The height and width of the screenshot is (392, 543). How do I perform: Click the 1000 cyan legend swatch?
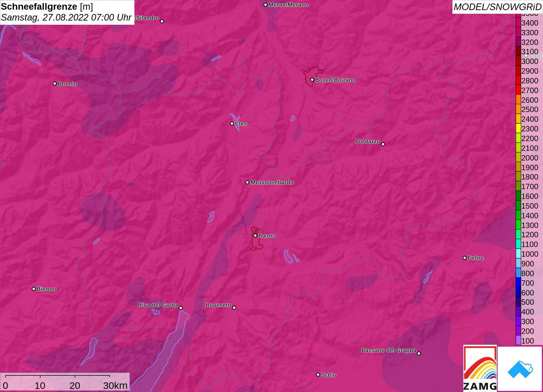click(x=518, y=254)
